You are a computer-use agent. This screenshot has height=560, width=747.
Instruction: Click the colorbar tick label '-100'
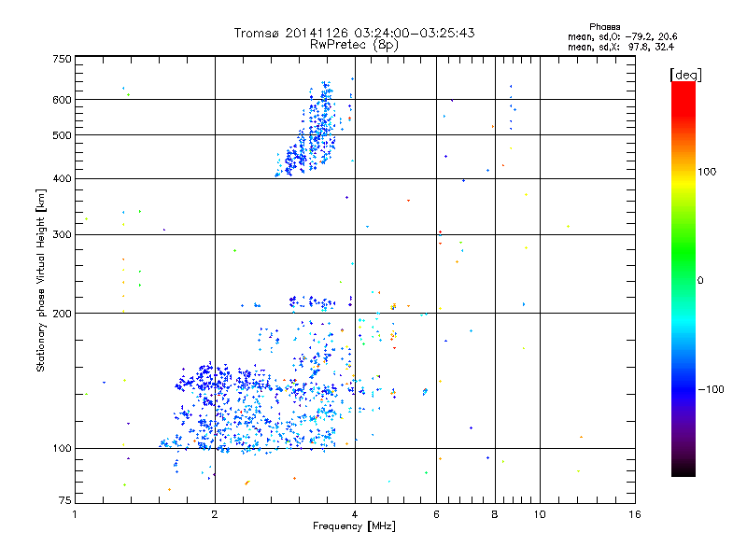(x=711, y=389)
